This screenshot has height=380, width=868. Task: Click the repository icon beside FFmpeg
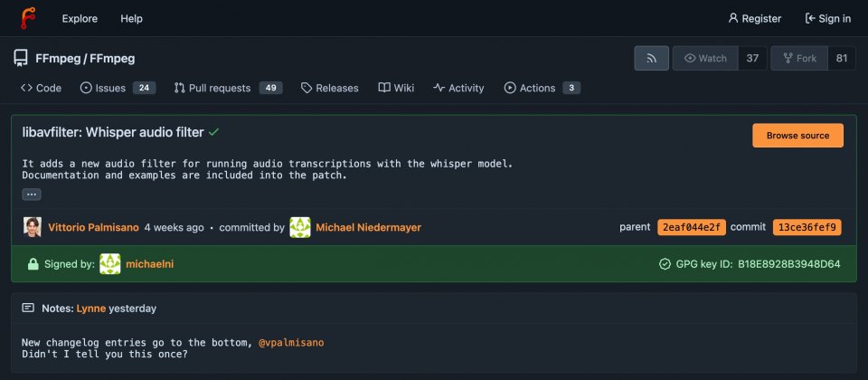pyautogui.click(x=20, y=59)
